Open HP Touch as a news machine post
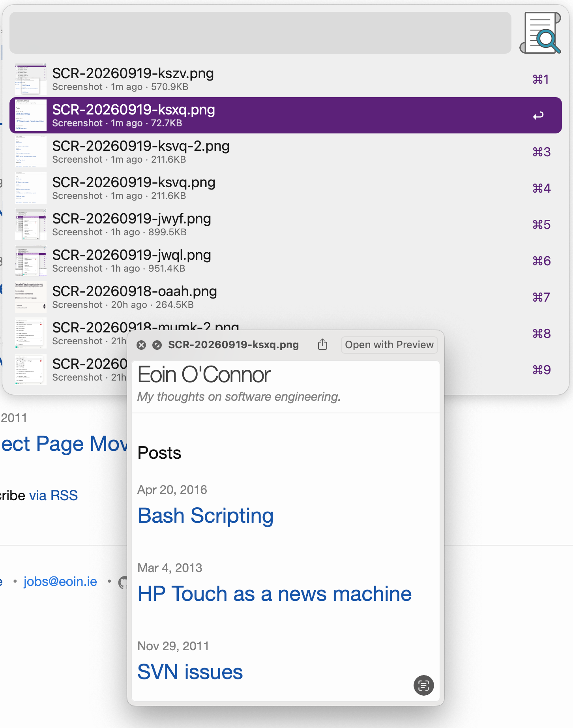This screenshot has height=728, width=573. pos(275,594)
